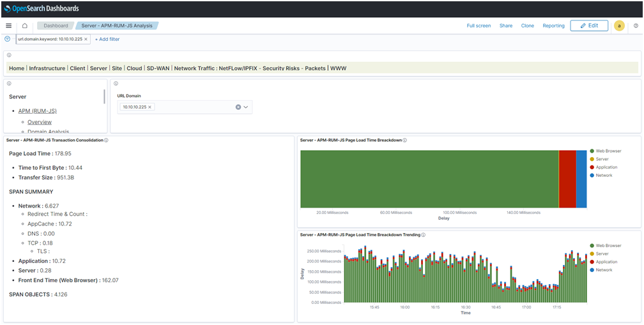The image size is (644, 325).
Task: Click the info icon above Server menu panel
Action: (9, 83)
